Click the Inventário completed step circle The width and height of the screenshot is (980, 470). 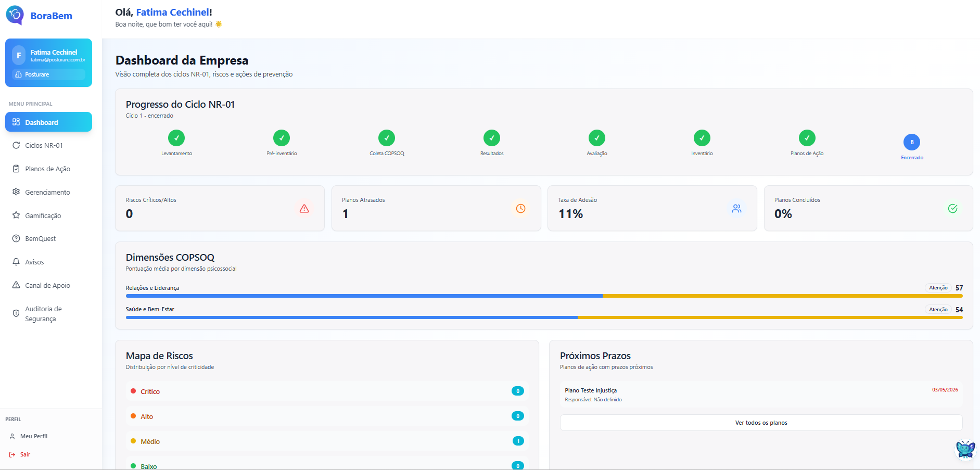(x=702, y=138)
